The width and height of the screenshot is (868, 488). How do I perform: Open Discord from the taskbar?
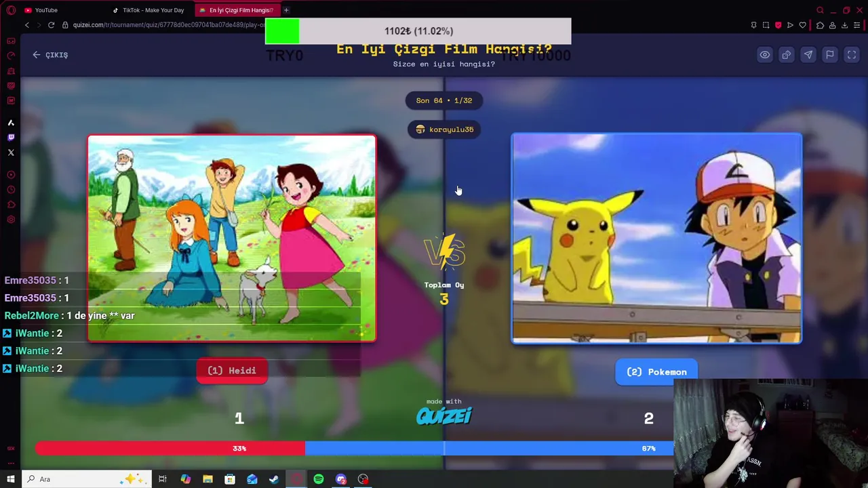click(341, 479)
